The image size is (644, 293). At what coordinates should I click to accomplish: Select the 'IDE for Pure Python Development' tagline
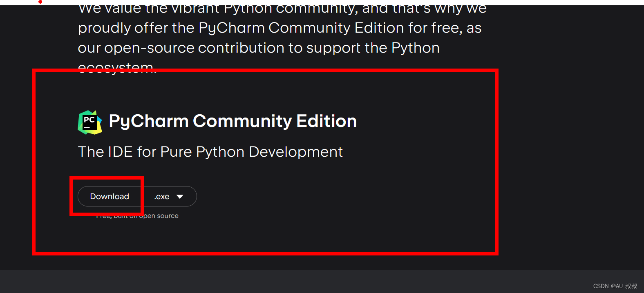tap(210, 151)
